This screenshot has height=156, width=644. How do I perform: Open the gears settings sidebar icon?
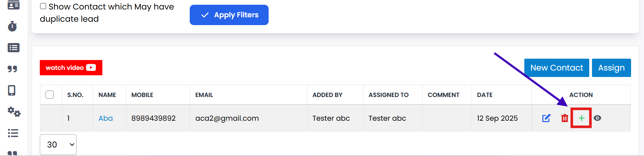coord(14,112)
